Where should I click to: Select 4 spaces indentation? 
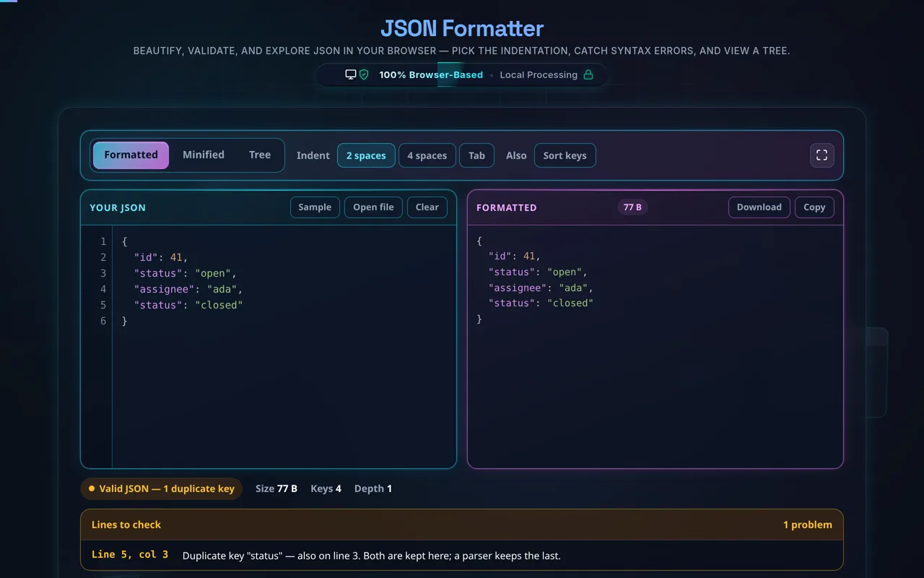(x=427, y=155)
